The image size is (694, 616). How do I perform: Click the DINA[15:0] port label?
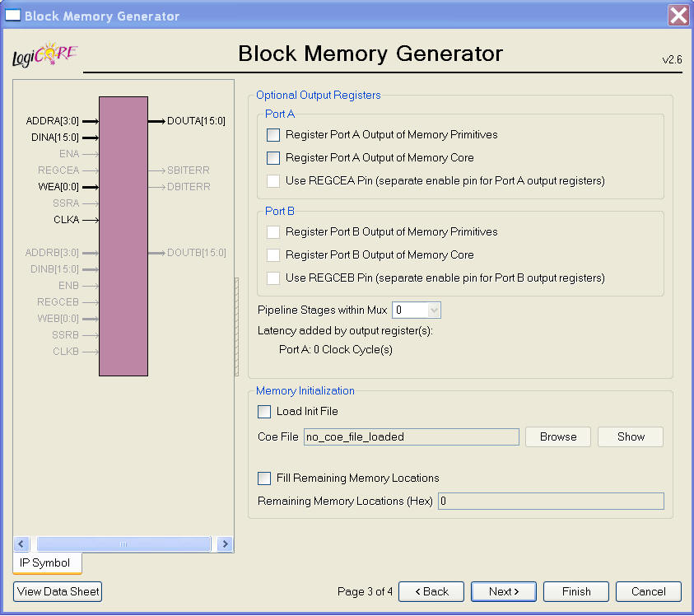55,138
